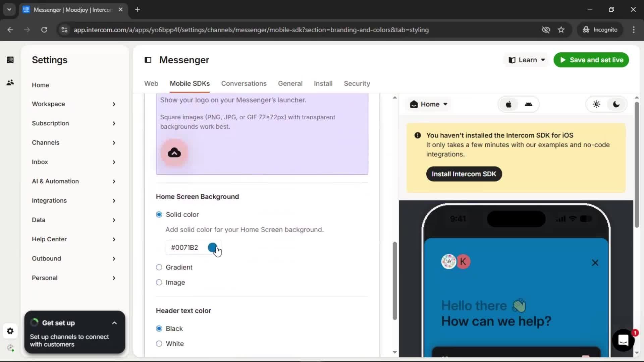
Task: Open blue color swatch for background
Action: 212,248
